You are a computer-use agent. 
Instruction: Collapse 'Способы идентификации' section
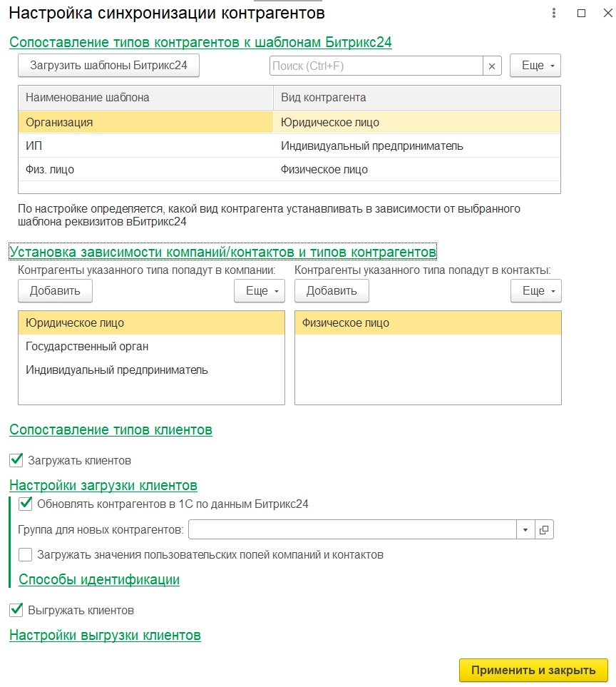coord(98,579)
